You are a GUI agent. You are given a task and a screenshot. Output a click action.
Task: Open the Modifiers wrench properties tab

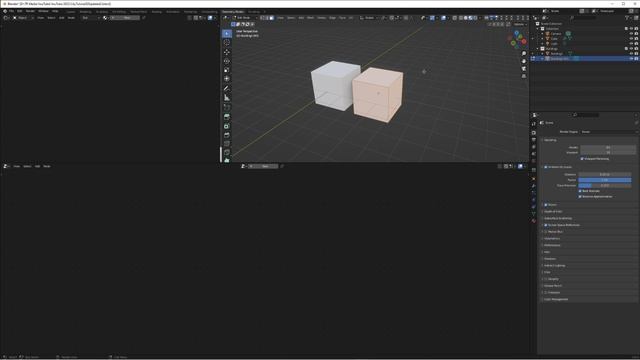click(533, 186)
